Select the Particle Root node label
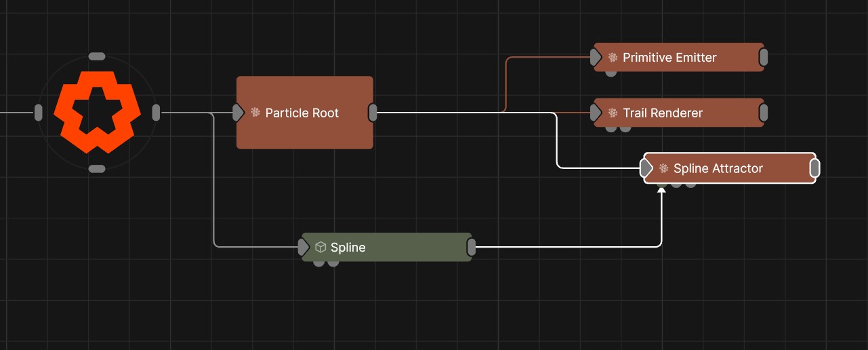This screenshot has width=868, height=350. coord(302,113)
